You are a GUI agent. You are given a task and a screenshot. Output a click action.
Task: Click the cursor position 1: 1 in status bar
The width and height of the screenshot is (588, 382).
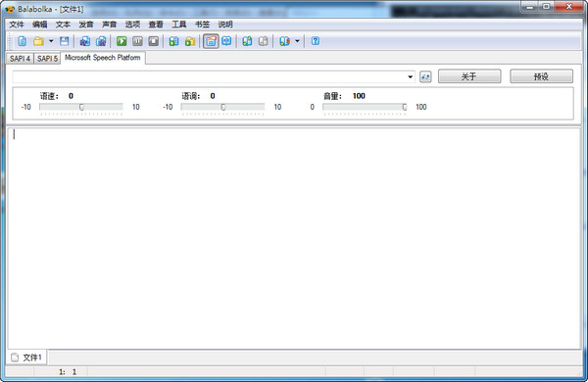(68, 372)
